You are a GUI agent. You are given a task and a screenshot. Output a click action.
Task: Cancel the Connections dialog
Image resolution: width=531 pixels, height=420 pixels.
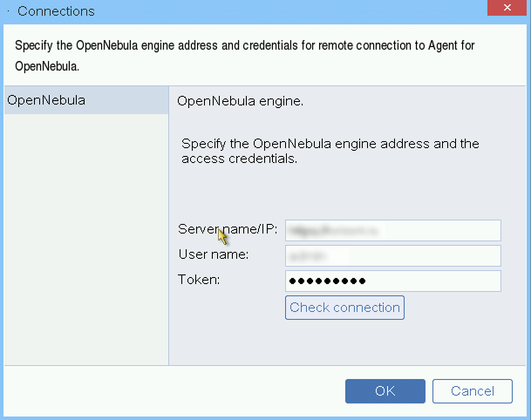(472, 391)
